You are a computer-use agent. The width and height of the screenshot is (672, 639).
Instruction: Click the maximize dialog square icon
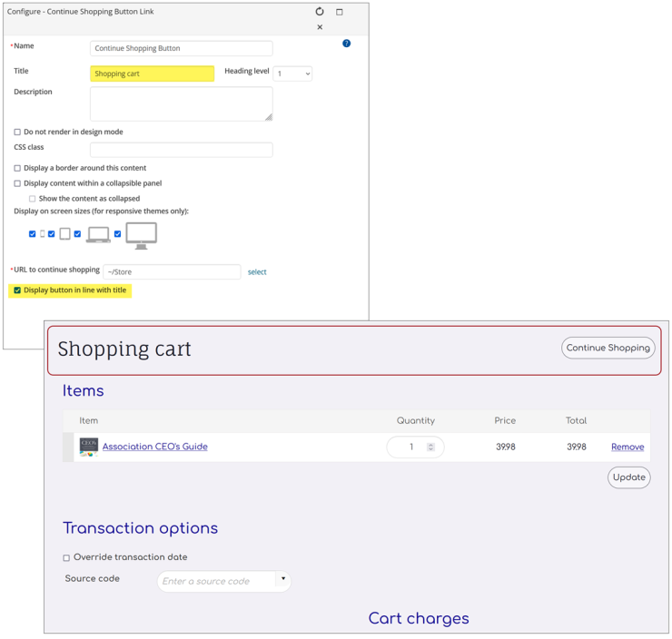340,12
